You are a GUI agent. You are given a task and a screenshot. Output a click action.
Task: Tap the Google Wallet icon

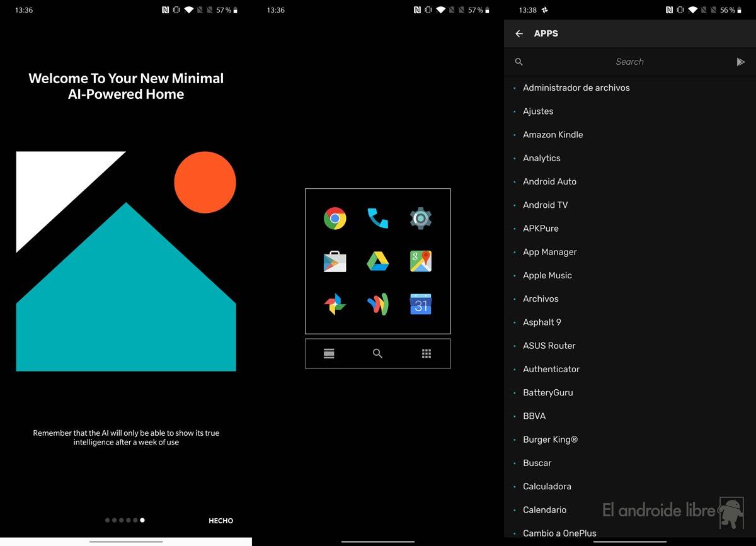click(377, 305)
